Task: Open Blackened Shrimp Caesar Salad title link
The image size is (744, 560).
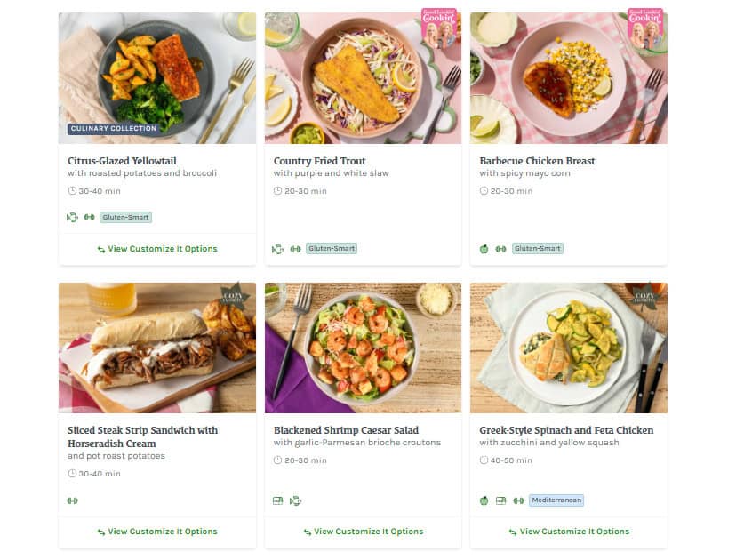Action: point(353,430)
